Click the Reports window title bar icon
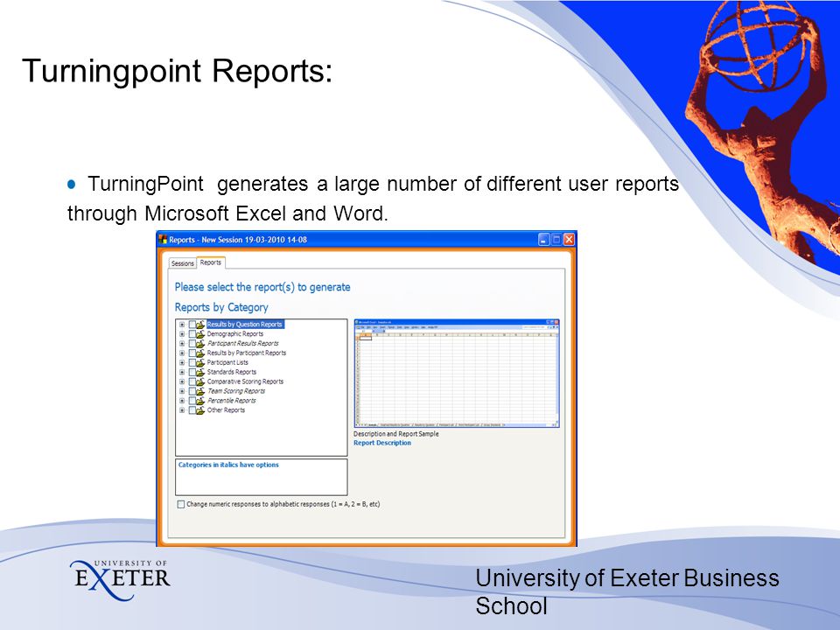Image resolution: width=840 pixels, height=630 pixels. (x=163, y=240)
